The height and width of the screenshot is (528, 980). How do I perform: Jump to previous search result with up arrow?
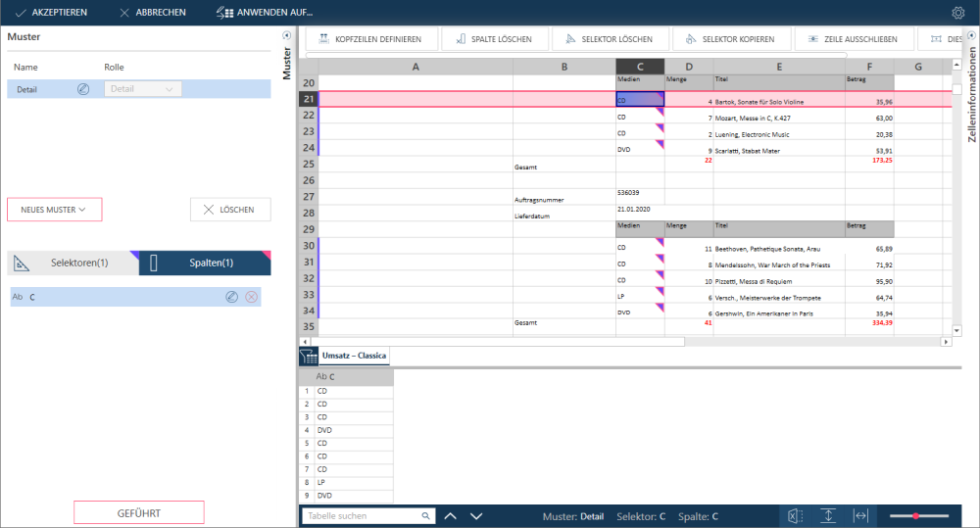click(451, 515)
